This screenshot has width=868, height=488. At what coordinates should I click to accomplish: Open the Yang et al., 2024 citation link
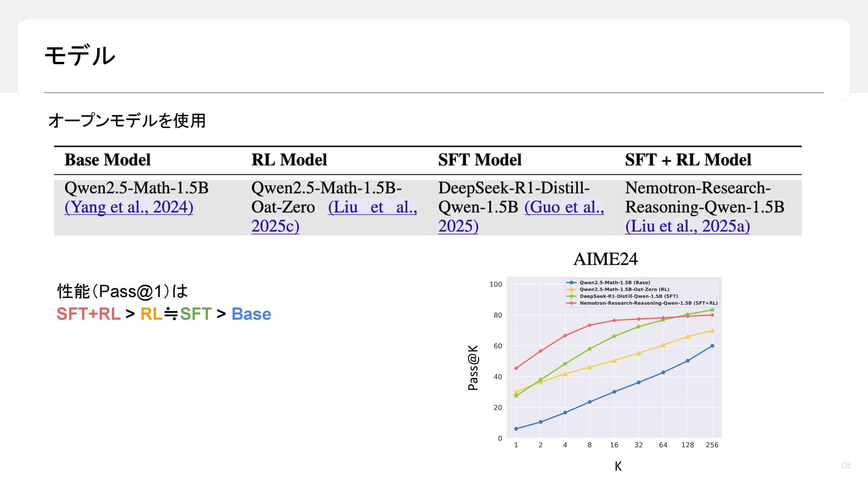pos(129,207)
